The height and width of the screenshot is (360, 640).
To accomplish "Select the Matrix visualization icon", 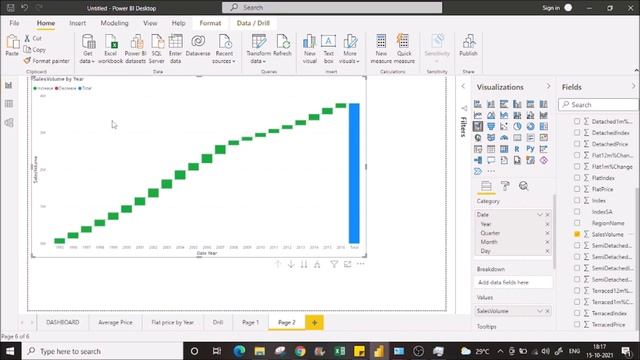I will pos(504,149).
